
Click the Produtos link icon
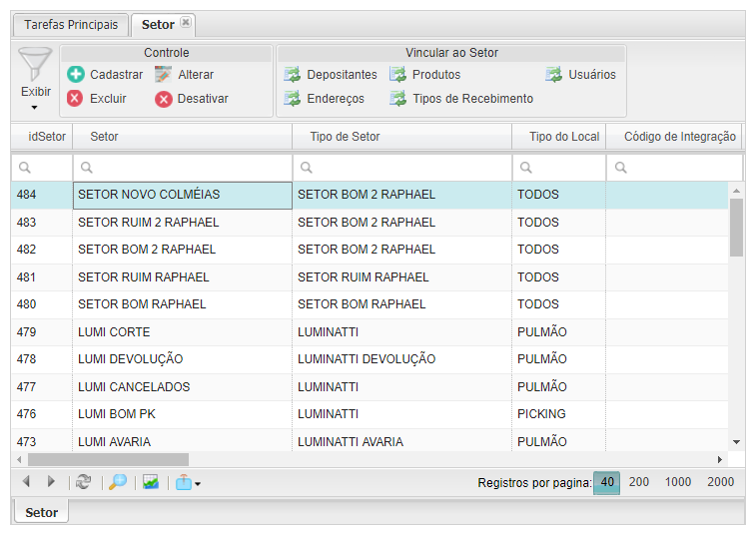click(x=397, y=74)
